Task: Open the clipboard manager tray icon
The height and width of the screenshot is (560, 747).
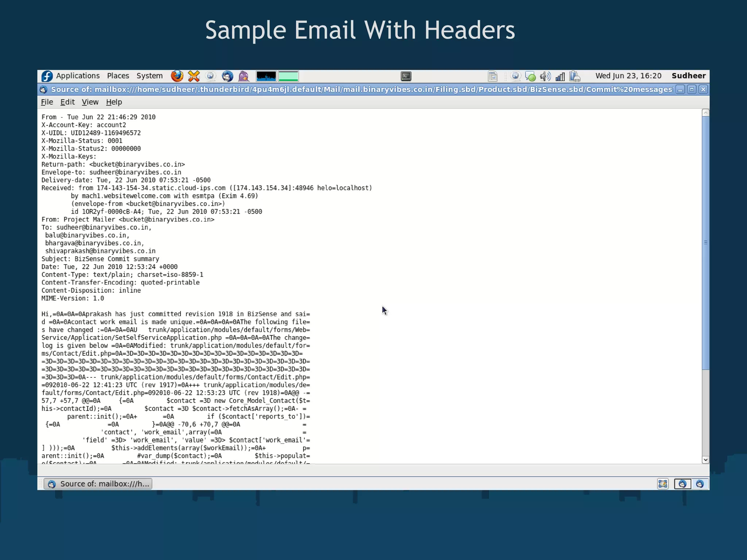Action: (x=575, y=76)
